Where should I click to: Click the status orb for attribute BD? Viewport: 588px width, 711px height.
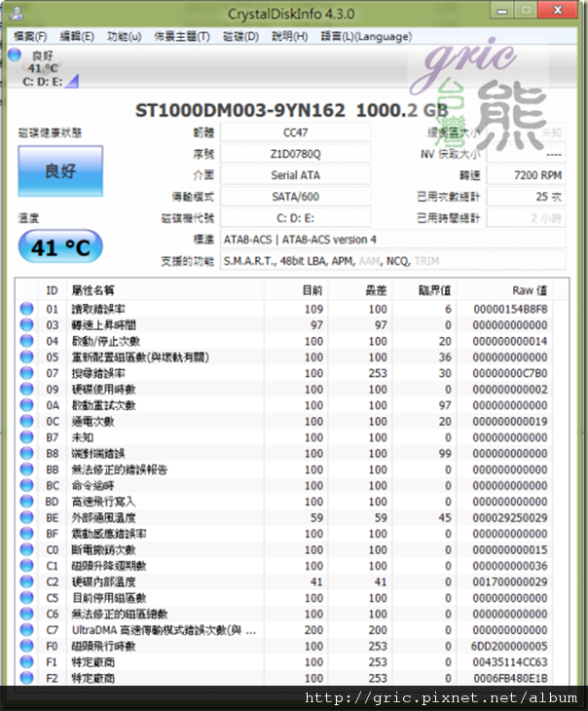[26, 502]
